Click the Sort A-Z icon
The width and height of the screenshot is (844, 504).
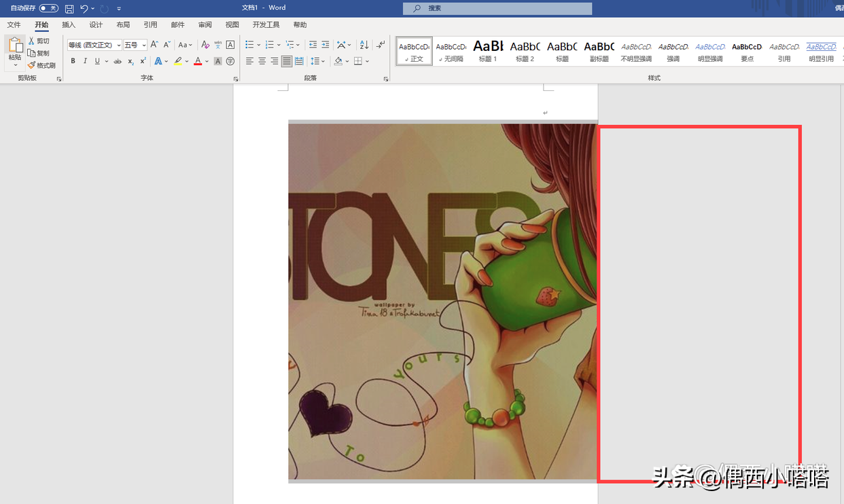[x=364, y=45]
